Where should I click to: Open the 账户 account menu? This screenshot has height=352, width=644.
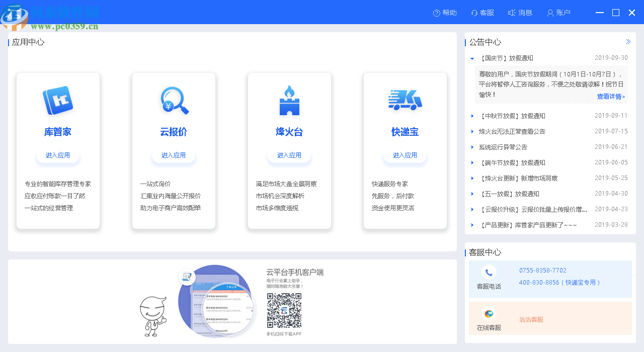(x=558, y=13)
